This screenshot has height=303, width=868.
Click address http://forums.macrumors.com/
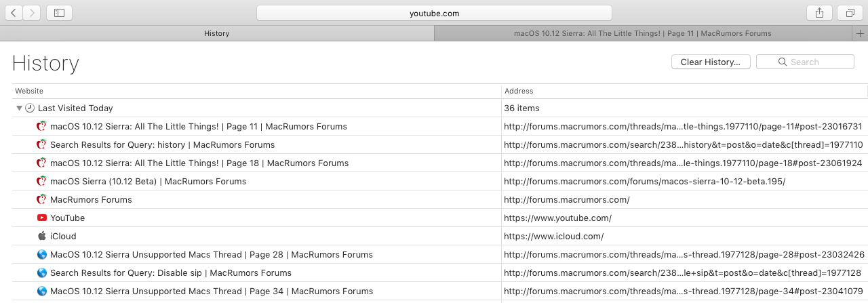click(x=567, y=199)
